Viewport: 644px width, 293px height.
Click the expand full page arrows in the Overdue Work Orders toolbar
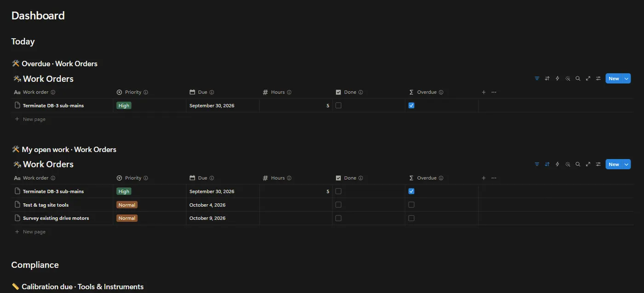[x=588, y=79]
